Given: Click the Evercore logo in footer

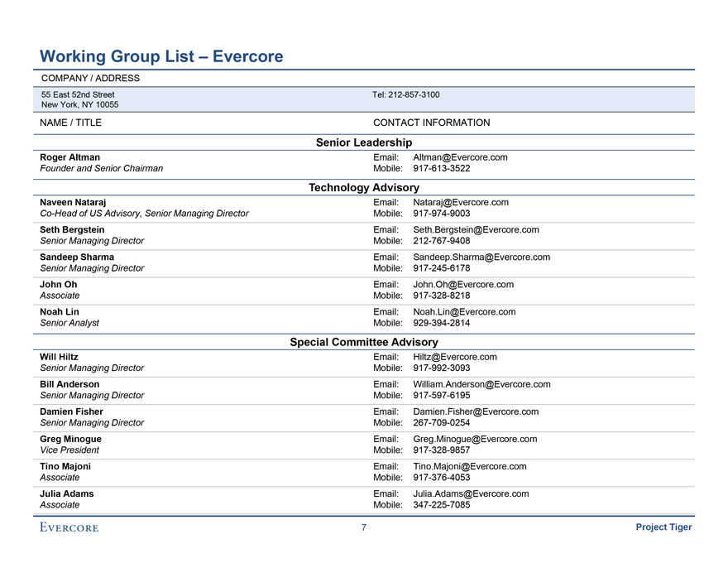Looking at the screenshot, I should point(69,527).
